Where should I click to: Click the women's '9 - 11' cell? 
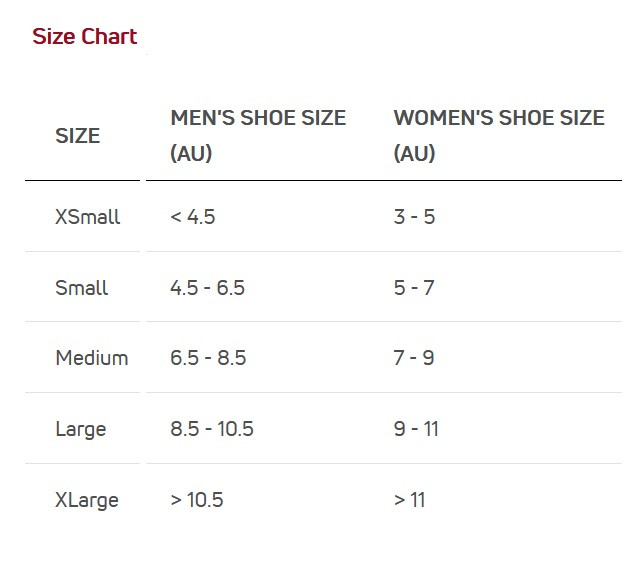(x=416, y=429)
